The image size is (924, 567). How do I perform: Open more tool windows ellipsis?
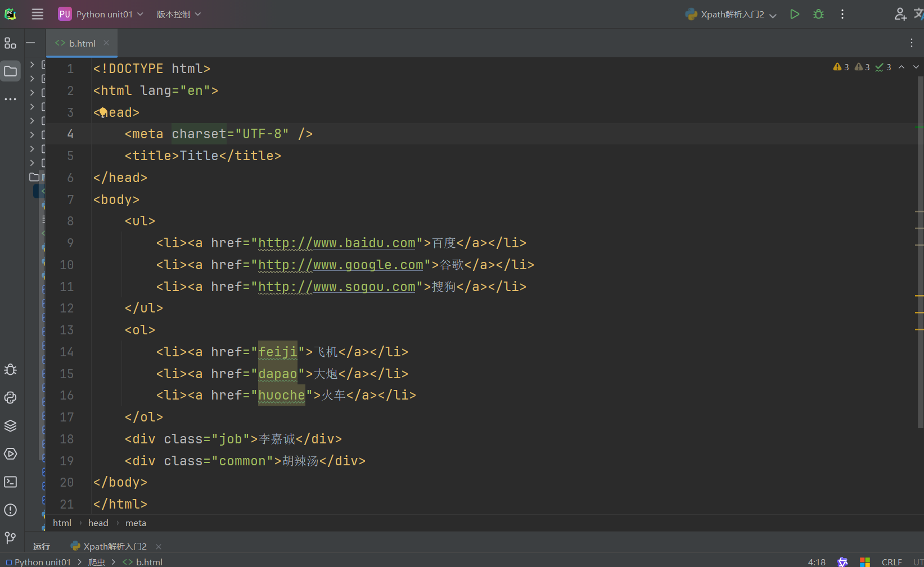coord(10,99)
